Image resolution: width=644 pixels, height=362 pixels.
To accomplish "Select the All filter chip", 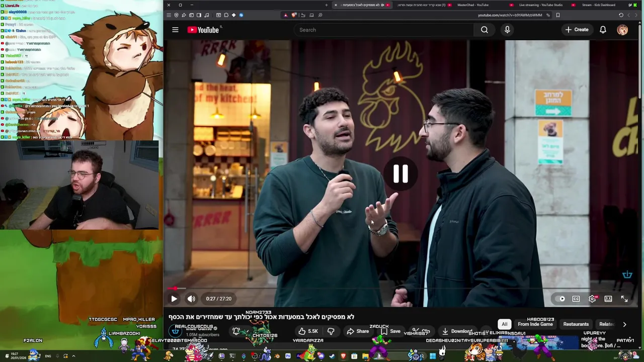I will pos(505,324).
